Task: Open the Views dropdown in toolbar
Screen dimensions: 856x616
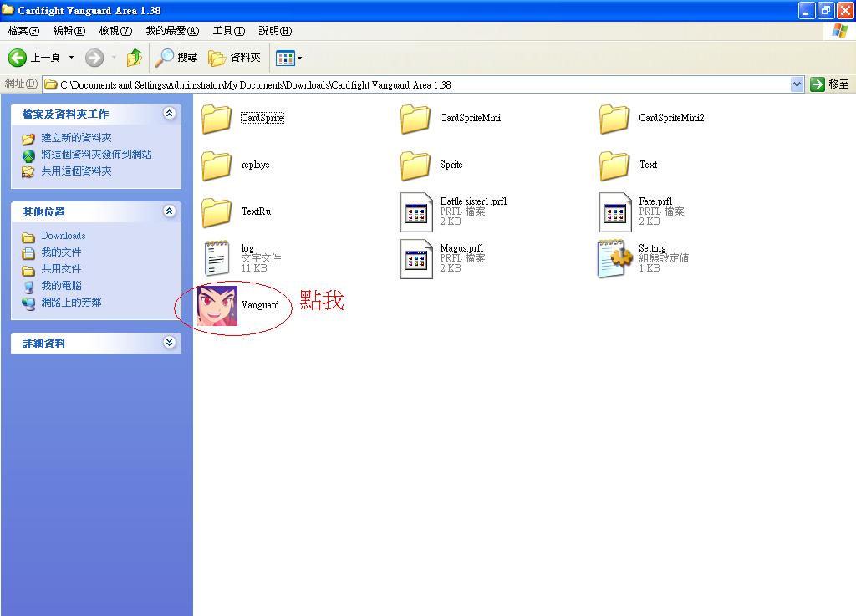Action: click(289, 58)
